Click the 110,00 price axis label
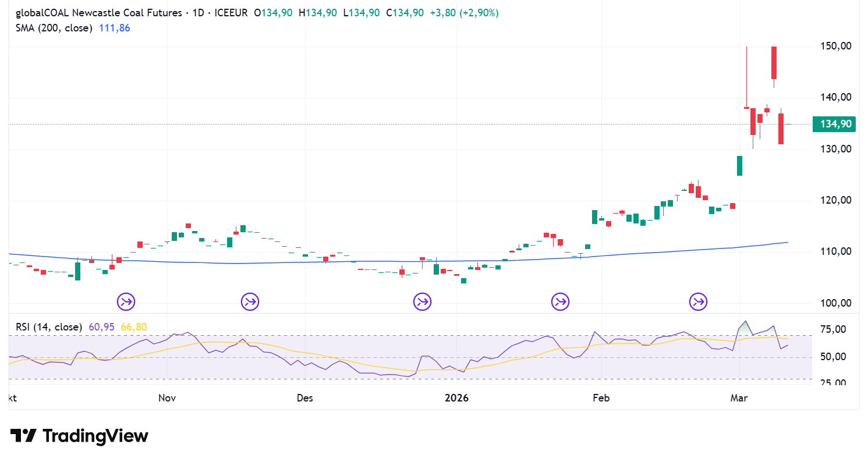 click(837, 251)
